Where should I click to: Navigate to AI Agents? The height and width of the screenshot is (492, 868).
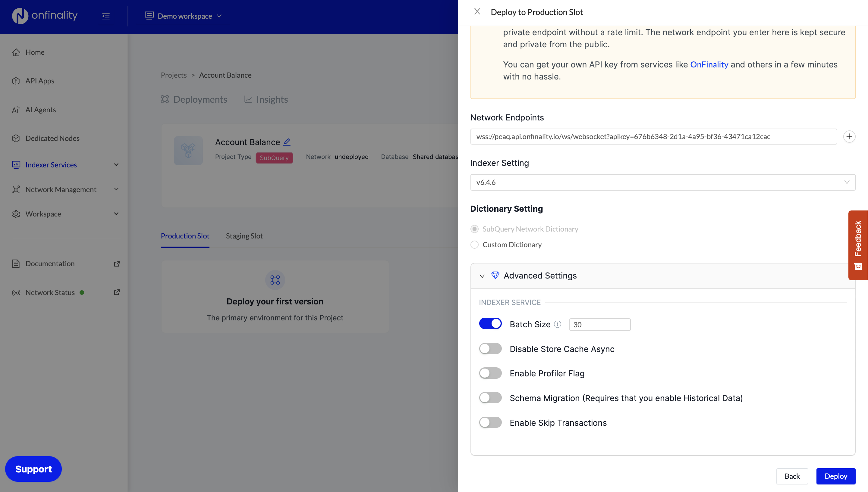pos(40,110)
